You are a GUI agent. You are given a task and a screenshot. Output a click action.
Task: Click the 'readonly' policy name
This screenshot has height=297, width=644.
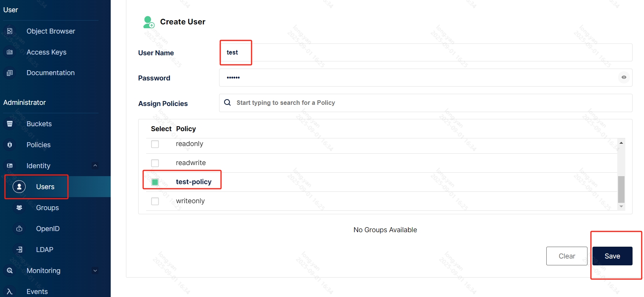189,144
